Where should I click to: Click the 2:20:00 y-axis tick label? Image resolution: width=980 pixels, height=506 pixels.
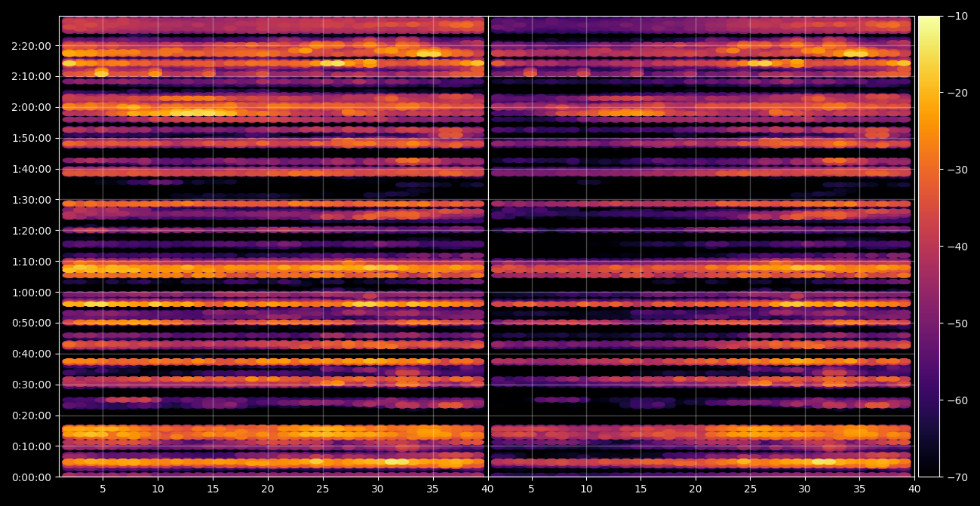[32, 45]
